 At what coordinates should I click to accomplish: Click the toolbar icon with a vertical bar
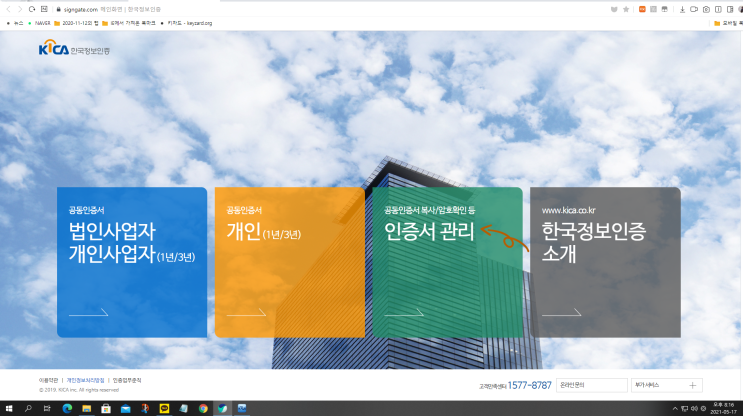[x=718, y=9]
